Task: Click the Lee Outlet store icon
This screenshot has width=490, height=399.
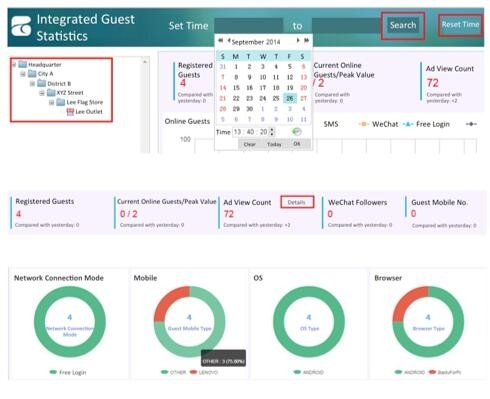Action: tap(70, 112)
